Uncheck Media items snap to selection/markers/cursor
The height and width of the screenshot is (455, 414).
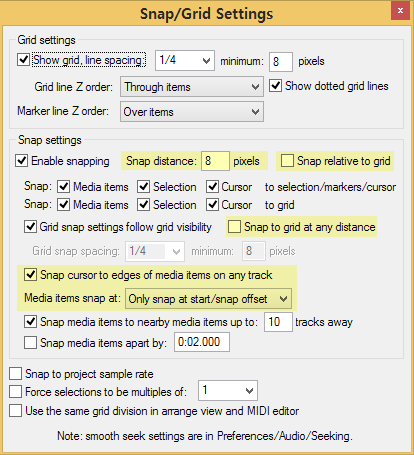63,187
